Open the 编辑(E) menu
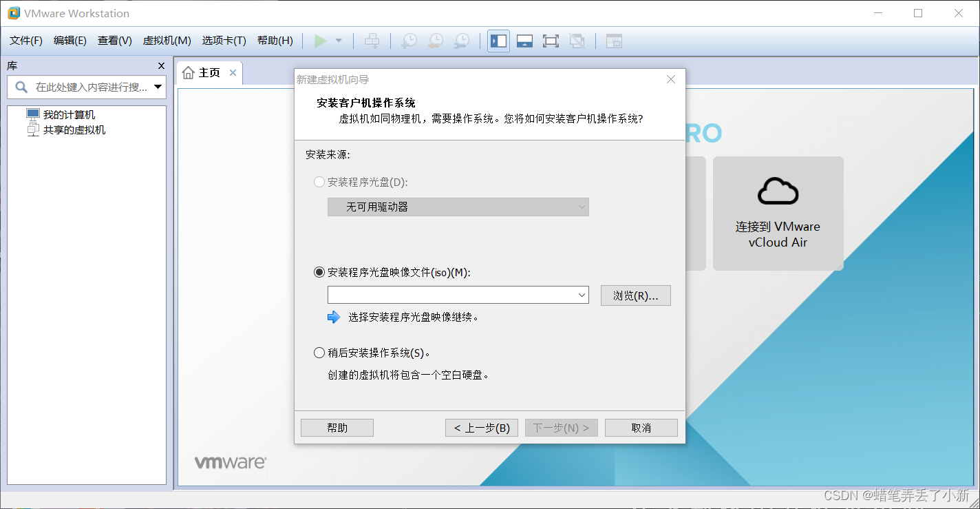 (70, 41)
